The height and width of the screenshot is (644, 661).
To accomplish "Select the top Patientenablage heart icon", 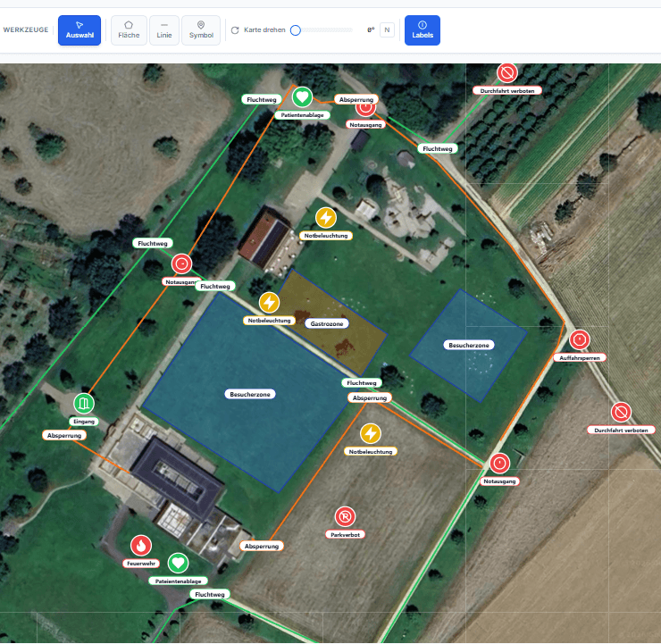I will coord(302,97).
